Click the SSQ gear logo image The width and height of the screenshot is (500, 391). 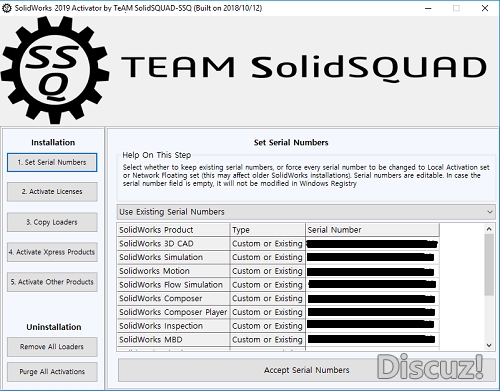55,70
